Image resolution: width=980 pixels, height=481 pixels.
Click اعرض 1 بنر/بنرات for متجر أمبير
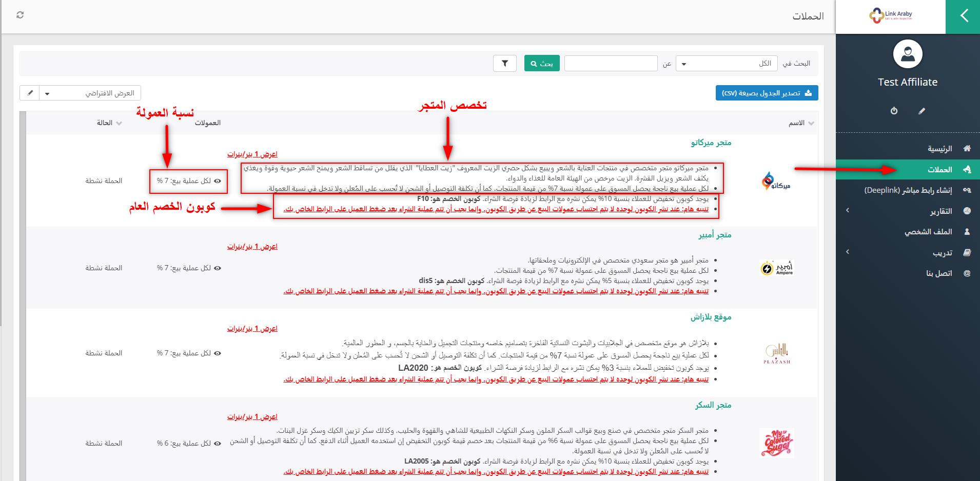pos(252,247)
